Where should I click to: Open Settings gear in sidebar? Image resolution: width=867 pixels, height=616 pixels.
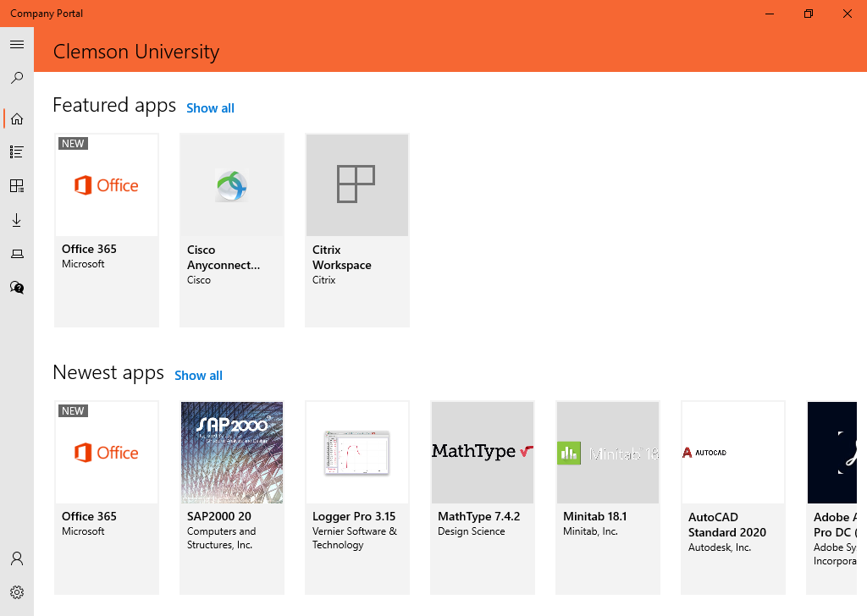(17, 592)
